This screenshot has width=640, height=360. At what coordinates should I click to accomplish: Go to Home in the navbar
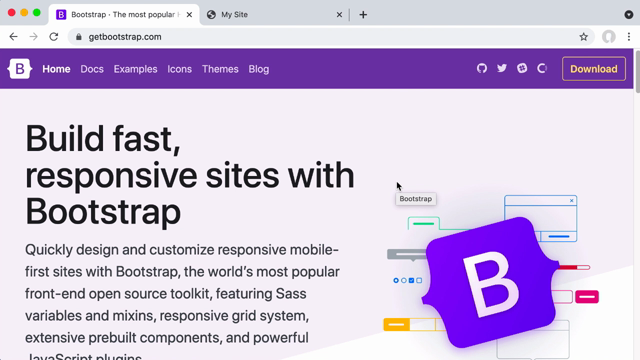pyautogui.click(x=56, y=69)
